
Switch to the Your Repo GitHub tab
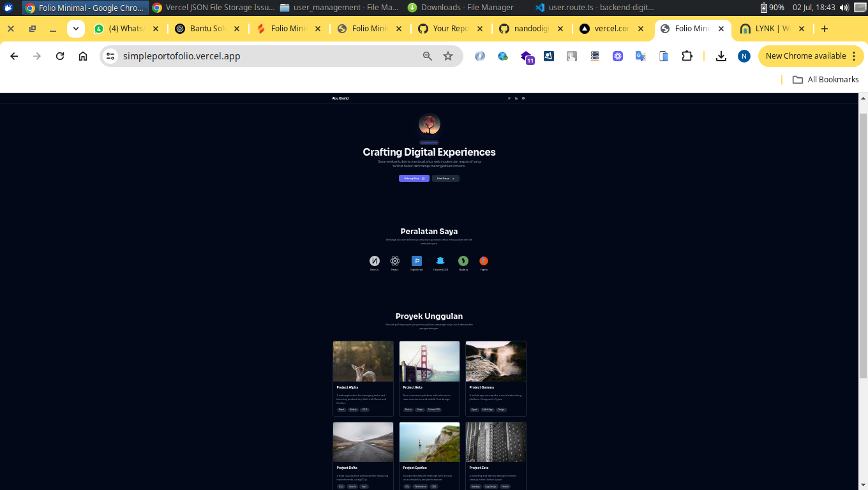click(450, 29)
